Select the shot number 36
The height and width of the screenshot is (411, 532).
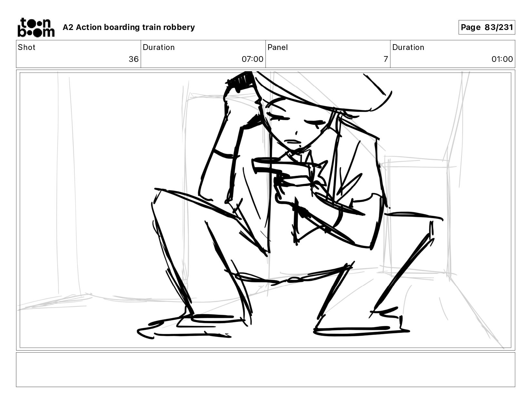133,59
